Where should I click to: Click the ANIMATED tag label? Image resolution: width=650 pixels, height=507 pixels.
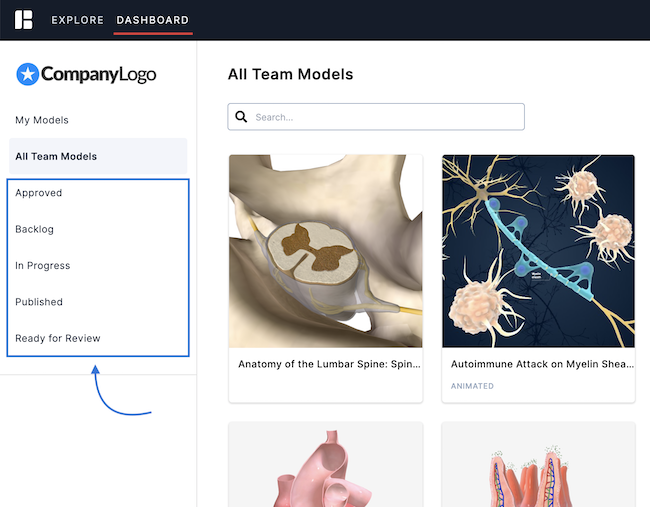click(x=472, y=386)
